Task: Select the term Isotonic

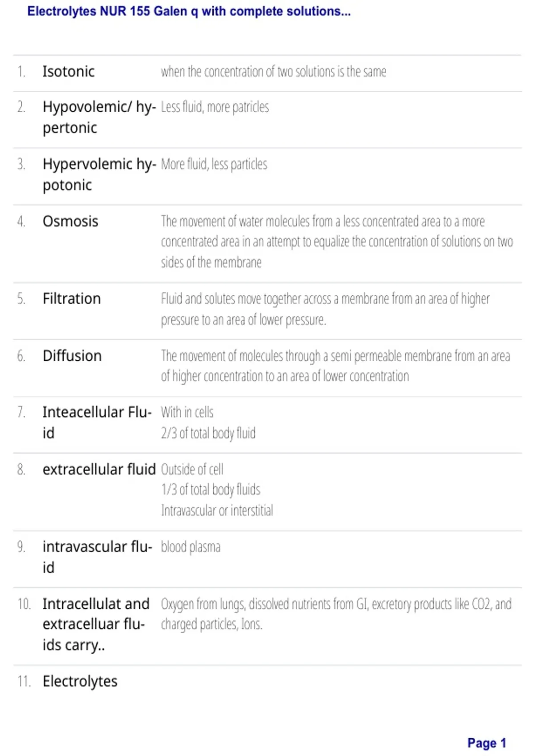Action: (x=69, y=72)
